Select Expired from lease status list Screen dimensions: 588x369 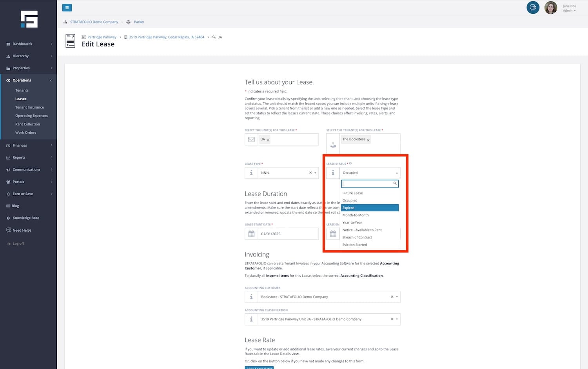click(370, 208)
